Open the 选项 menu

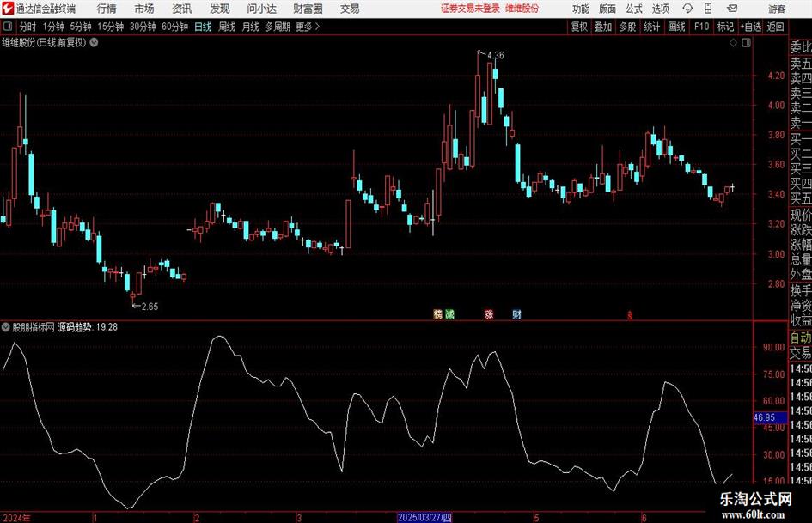tap(660, 9)
